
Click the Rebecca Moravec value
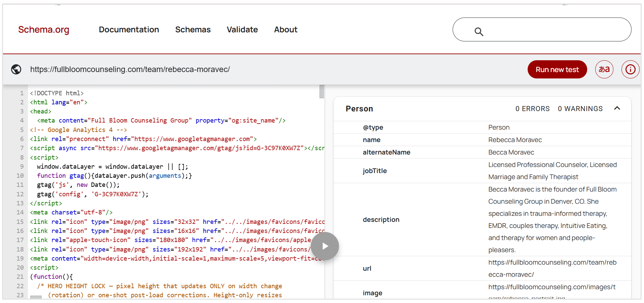click(515, 140)
